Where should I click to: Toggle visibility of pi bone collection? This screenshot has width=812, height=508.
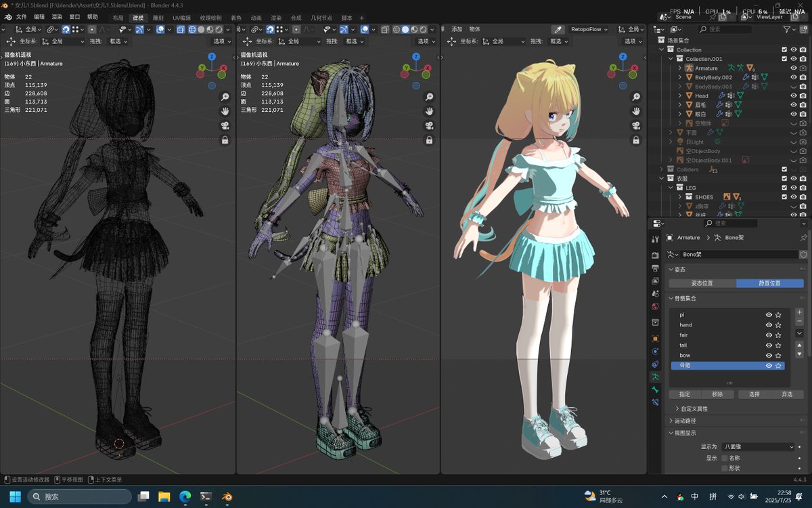tap(769, 315)
